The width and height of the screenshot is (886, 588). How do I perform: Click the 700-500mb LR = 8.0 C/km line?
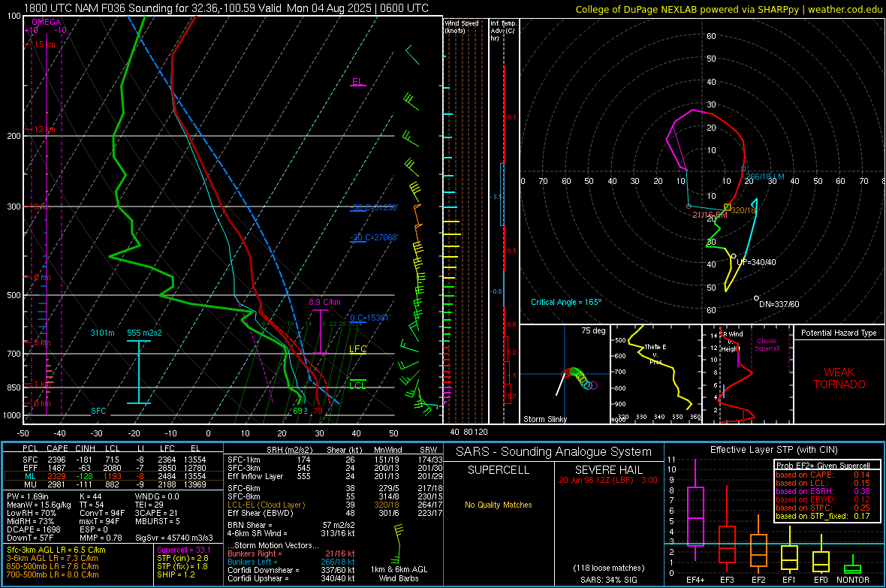pos(53,574)
